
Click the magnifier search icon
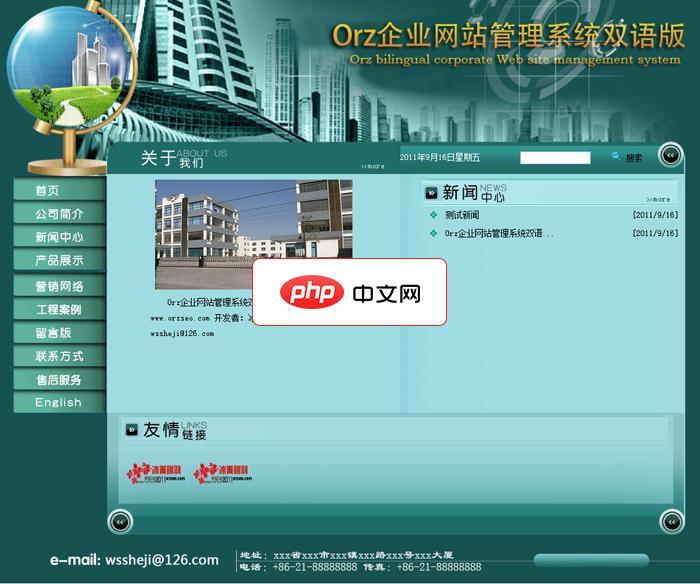(615, 157)
